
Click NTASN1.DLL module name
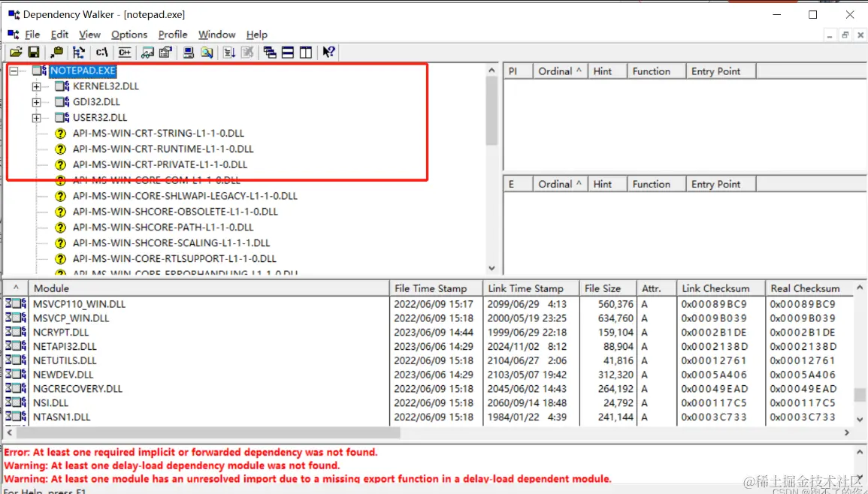click(62, 417)
